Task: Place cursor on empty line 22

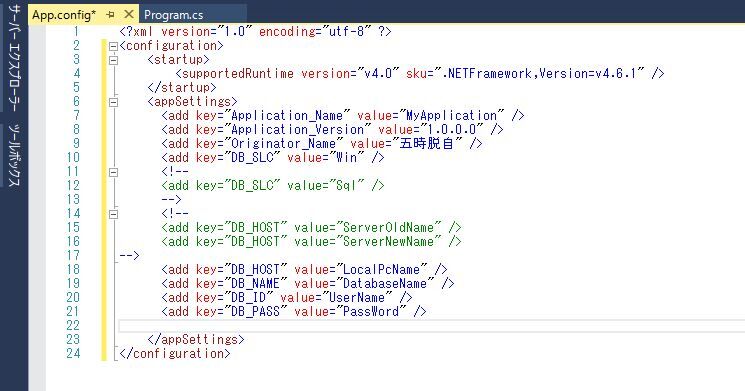Action: 431,325
